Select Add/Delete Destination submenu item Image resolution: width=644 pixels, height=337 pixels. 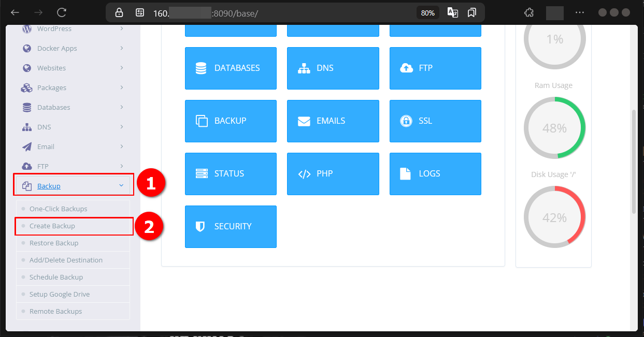73,260
